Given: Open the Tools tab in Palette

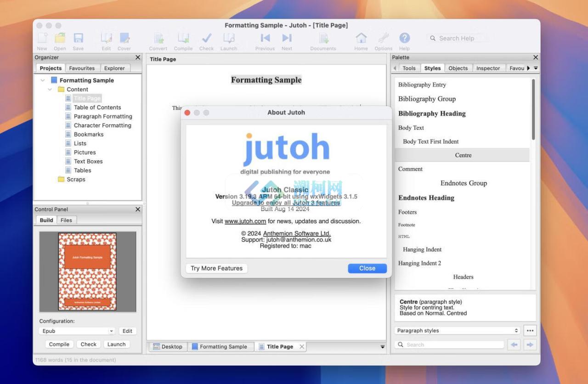Looking at the screenshot, I should coord(409,68).
